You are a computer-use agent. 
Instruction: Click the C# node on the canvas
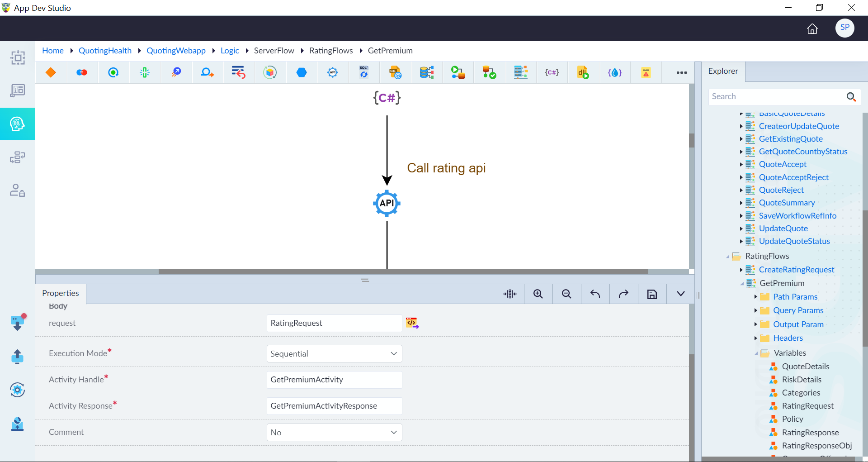[387, 97]
